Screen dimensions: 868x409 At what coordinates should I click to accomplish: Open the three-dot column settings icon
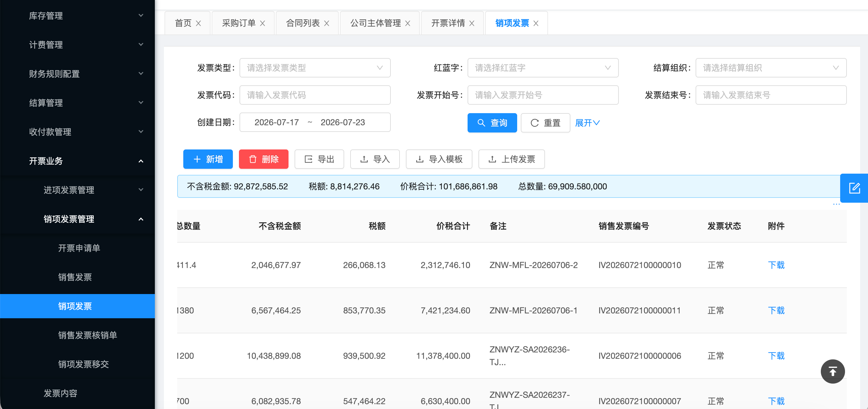836,204
